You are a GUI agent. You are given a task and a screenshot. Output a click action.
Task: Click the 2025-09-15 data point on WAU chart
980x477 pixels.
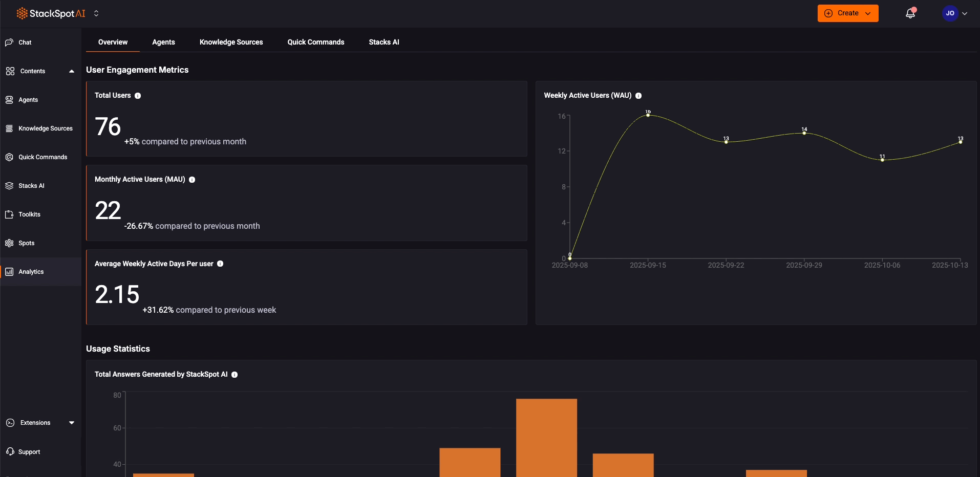click(648, 115)
